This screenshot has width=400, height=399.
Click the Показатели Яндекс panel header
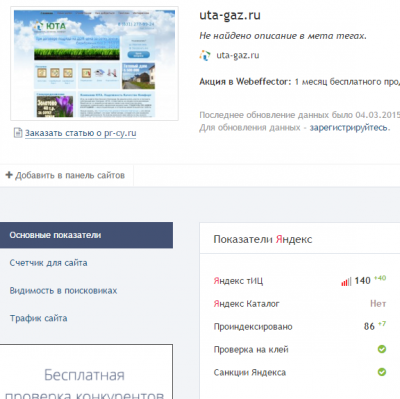300,239
